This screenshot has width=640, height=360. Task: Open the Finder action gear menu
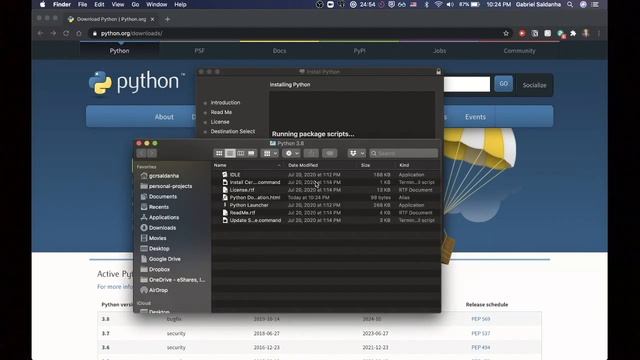pyautogui.click(x=291, y=153)
